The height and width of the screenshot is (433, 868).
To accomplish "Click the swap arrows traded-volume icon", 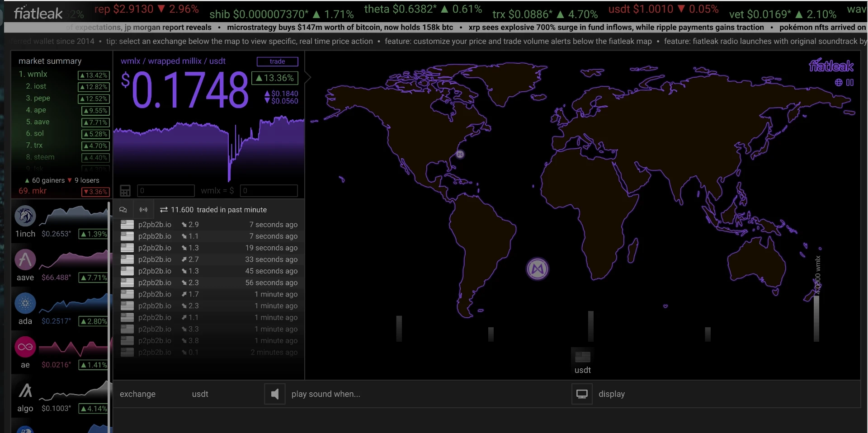I will click(164, 210).
